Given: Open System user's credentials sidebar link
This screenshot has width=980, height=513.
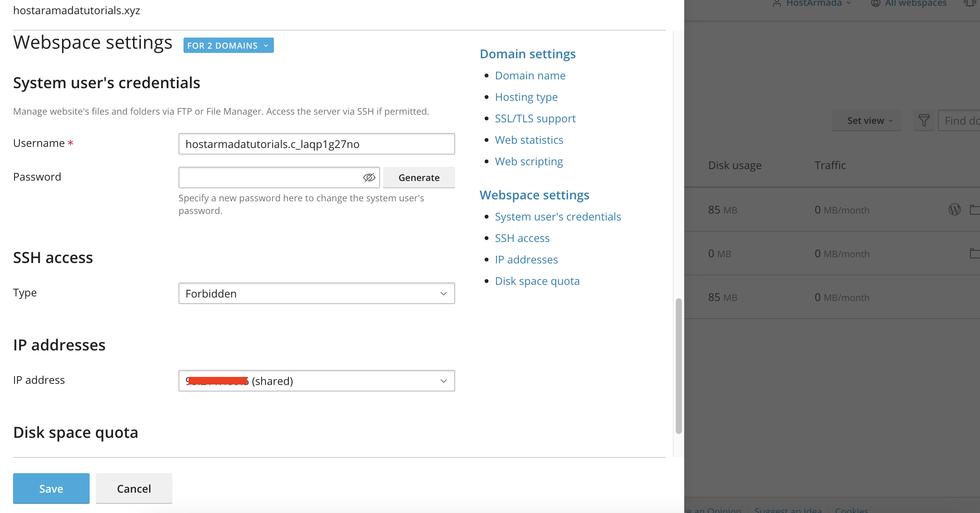Looking at the screenshot, I should (x=558, y=217).
